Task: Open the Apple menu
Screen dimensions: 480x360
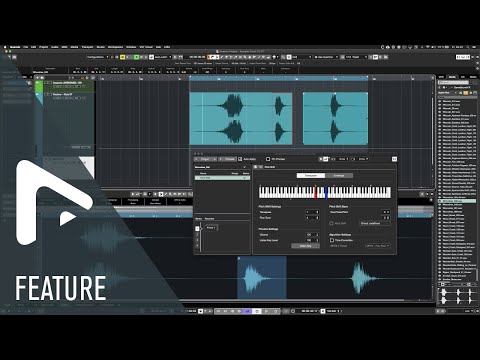Action: click(x=5, y=47)
